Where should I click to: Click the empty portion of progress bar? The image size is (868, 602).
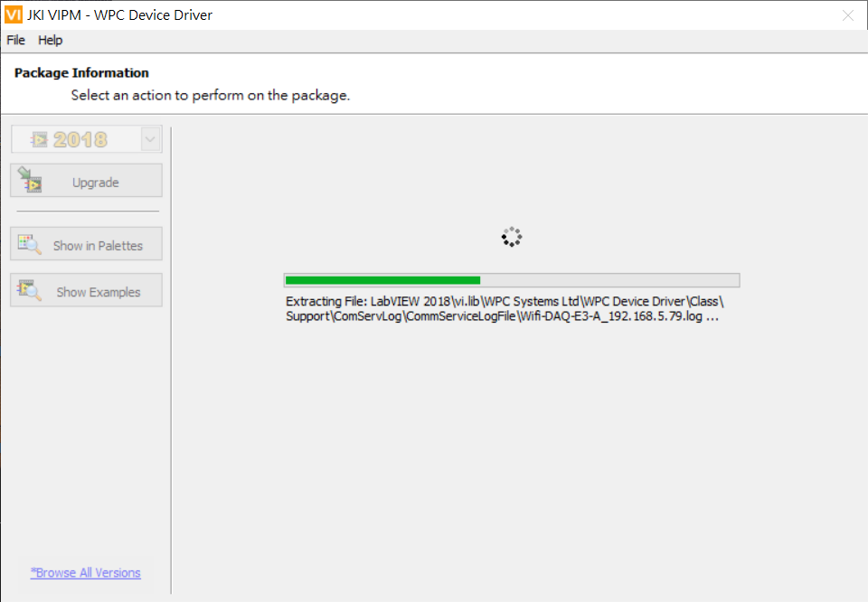click(609, 280)
